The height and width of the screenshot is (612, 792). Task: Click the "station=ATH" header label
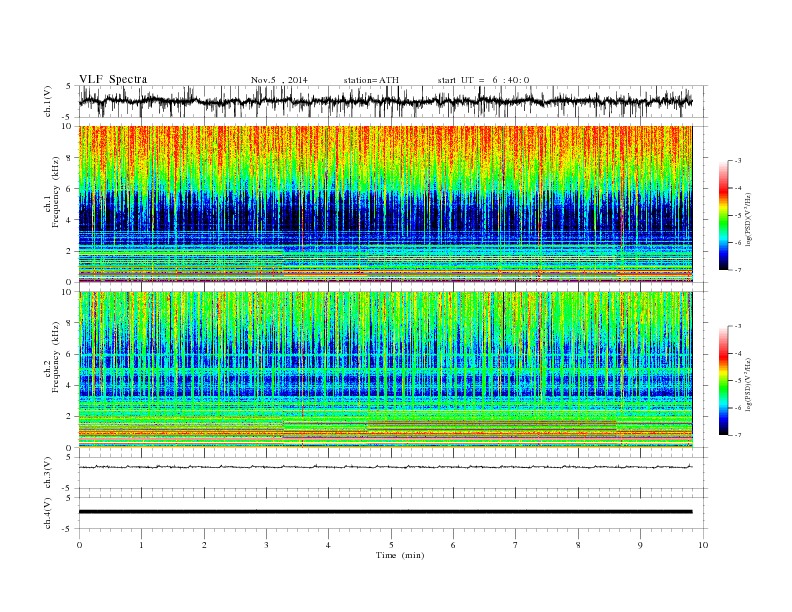tap(371, 80)
